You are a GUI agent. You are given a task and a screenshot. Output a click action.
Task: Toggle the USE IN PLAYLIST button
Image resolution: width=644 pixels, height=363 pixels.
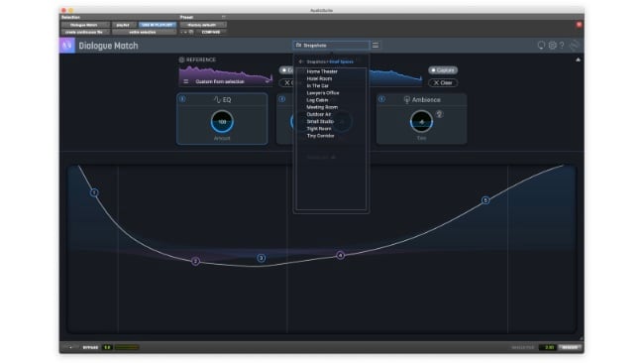tap(158, 25)
